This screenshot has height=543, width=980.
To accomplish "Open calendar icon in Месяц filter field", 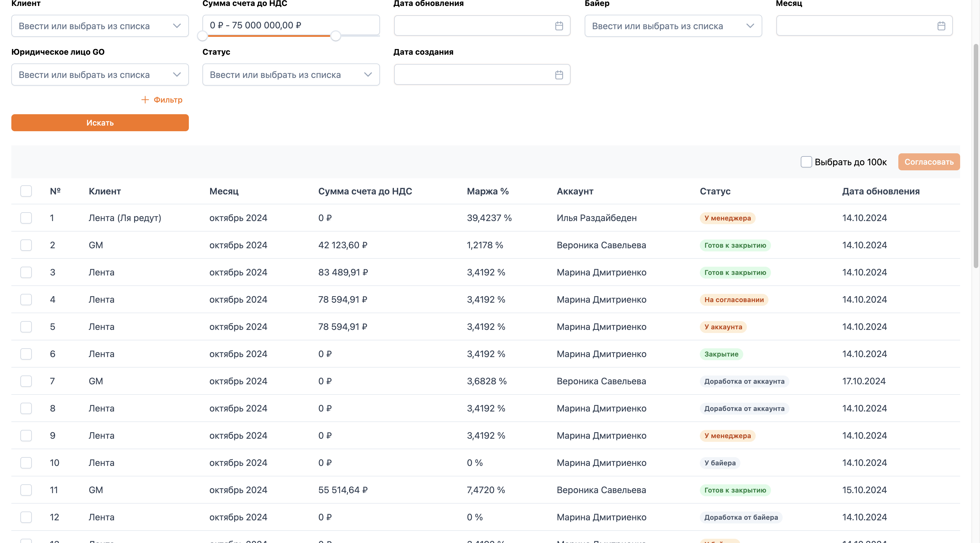I will click(941, 26).
